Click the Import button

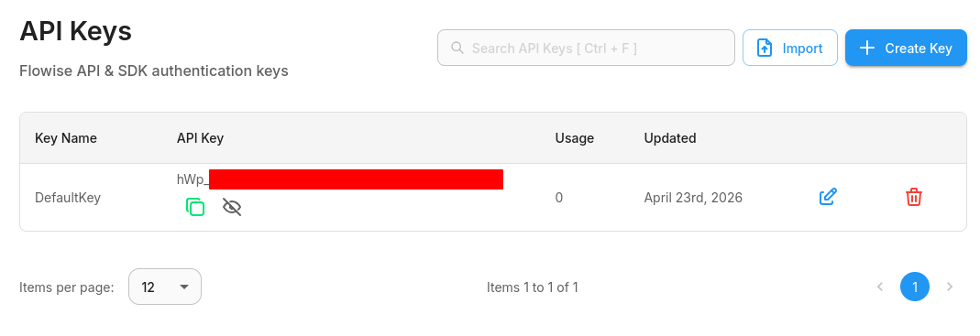[x=790, y=49]
